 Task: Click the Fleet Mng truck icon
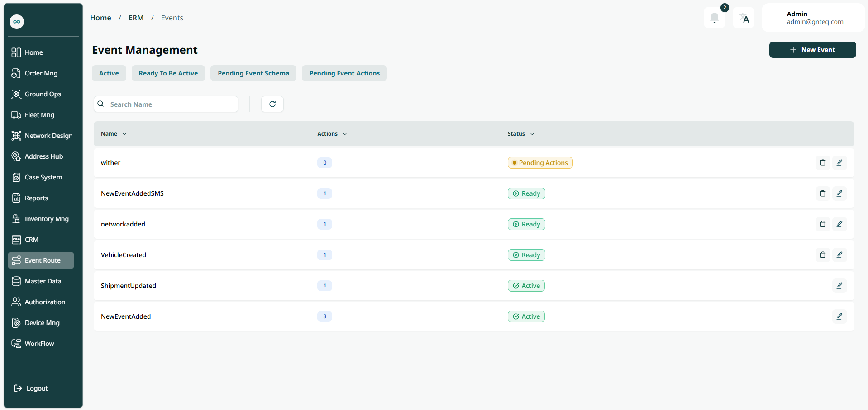(16, 115)
